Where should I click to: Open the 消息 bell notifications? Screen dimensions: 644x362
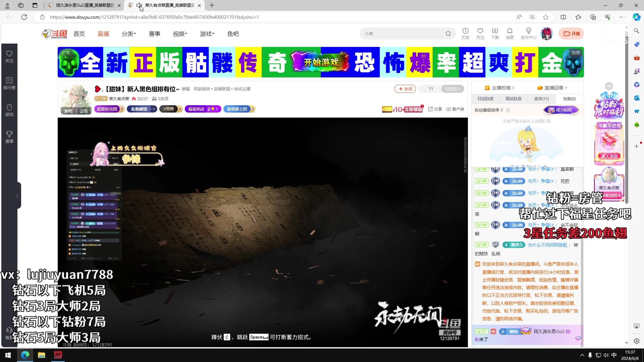510,34
